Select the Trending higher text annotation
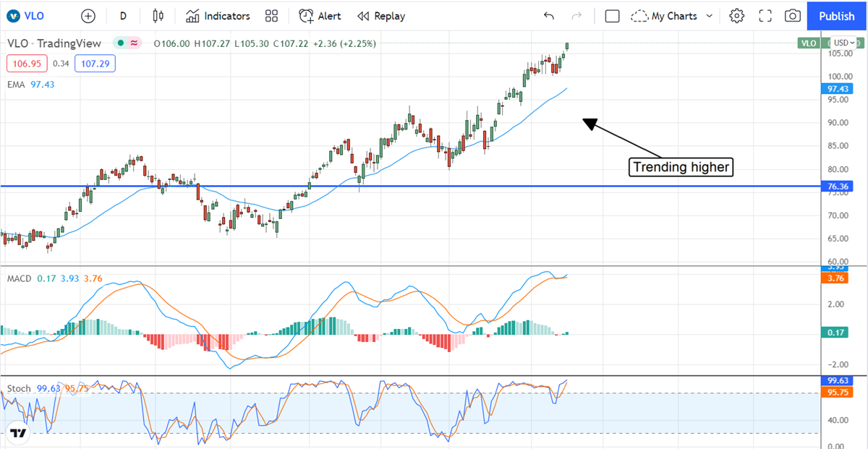868x449 pixels. tap(681, 167)
